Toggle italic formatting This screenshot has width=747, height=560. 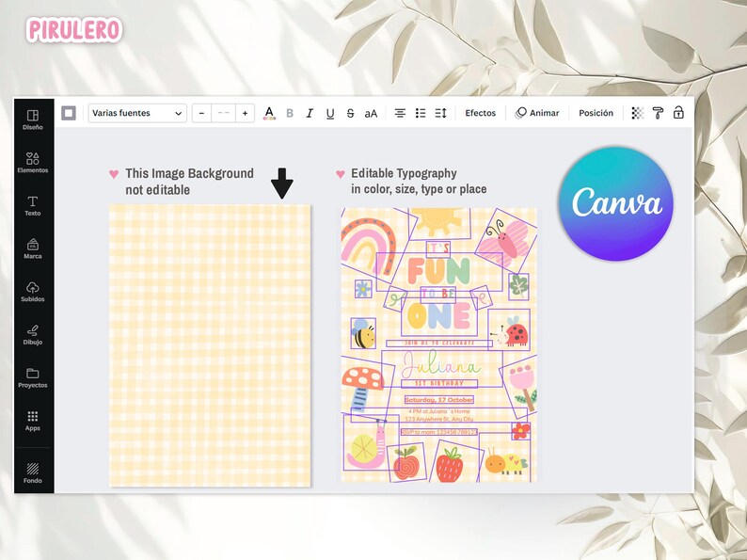point(310,113)
